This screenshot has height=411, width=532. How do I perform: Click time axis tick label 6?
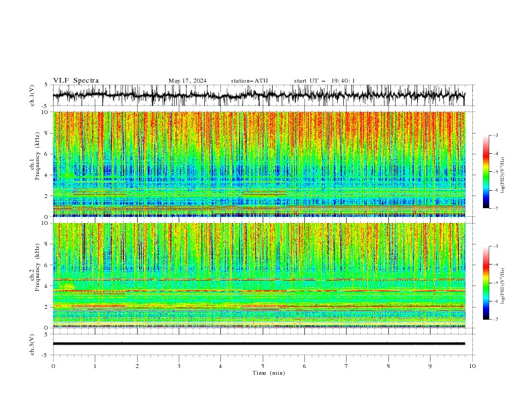304,366
